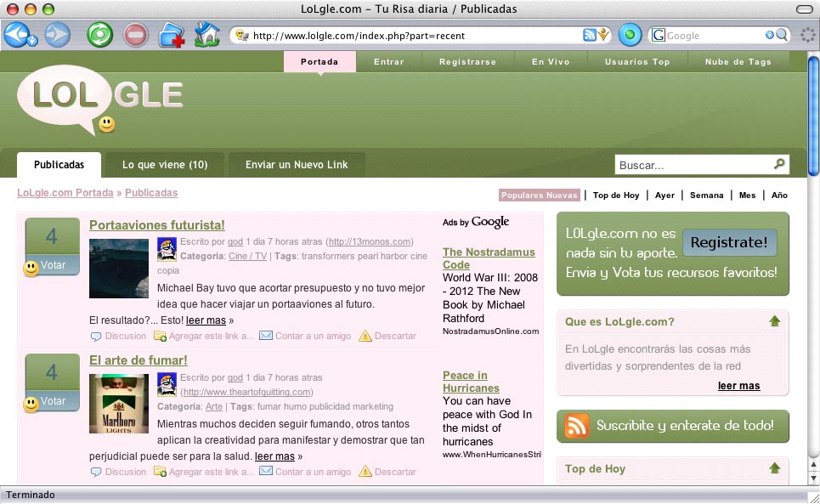Collapse the Que es LoLgle.com box arrow
Viewport: 820px width, 504px height.
coord(774,321)
